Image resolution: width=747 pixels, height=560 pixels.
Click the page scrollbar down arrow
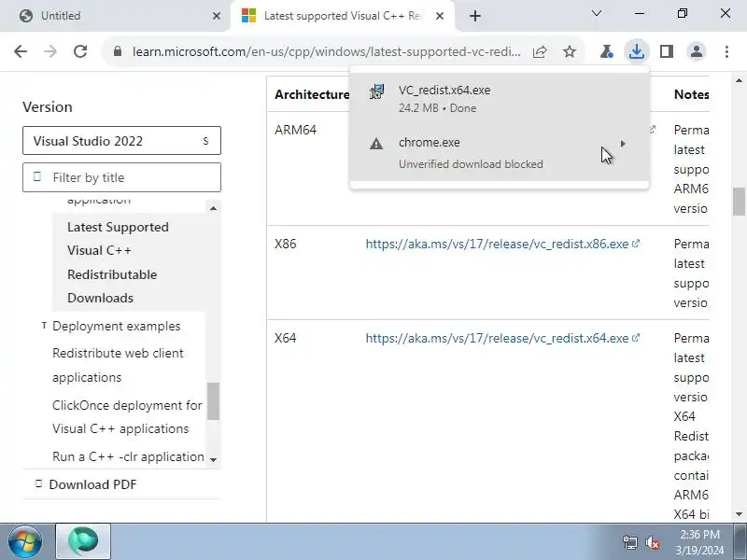click(739, 514)
